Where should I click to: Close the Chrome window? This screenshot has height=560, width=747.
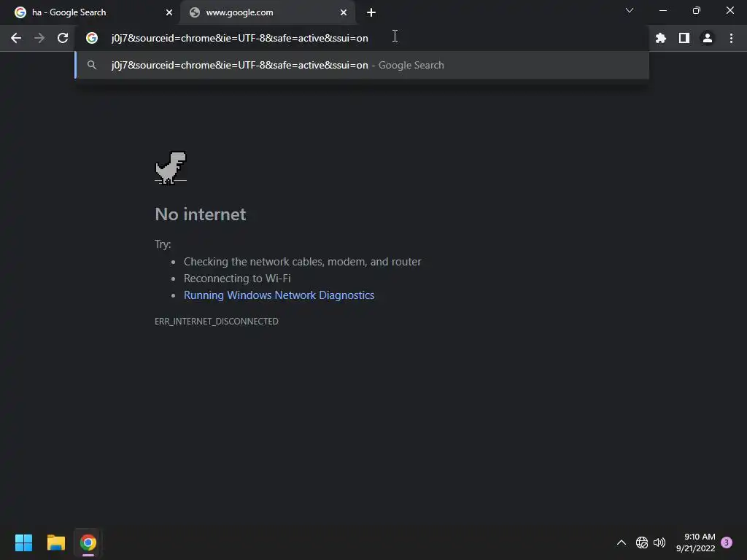[x=729, y=10]
